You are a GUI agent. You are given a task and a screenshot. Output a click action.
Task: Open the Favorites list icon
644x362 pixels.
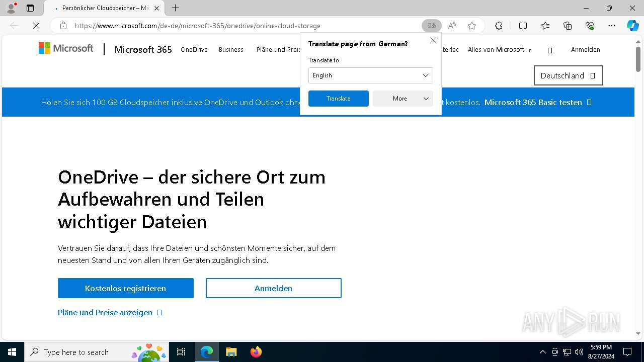[545, 26]
